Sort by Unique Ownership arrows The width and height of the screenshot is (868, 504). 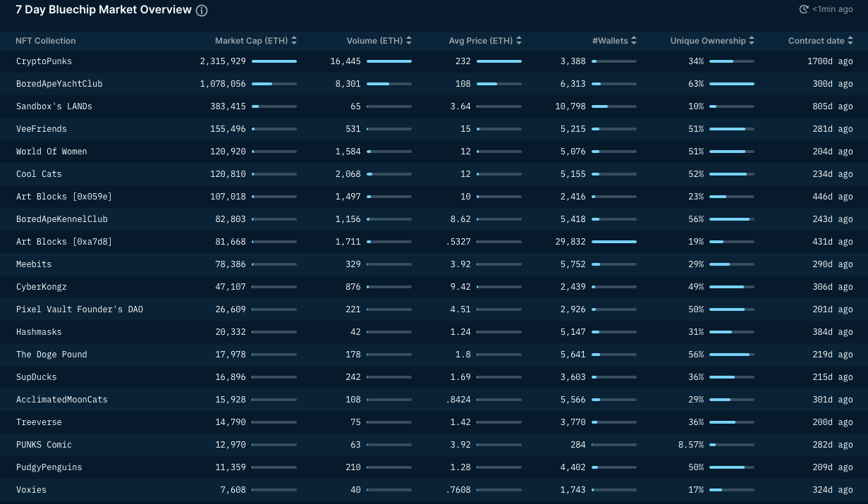pos(752,41)
